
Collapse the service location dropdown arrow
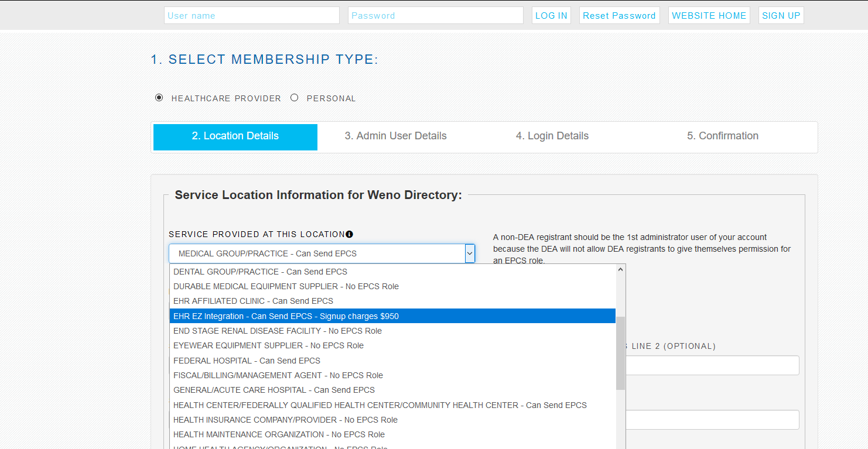(x=470, y=253)
